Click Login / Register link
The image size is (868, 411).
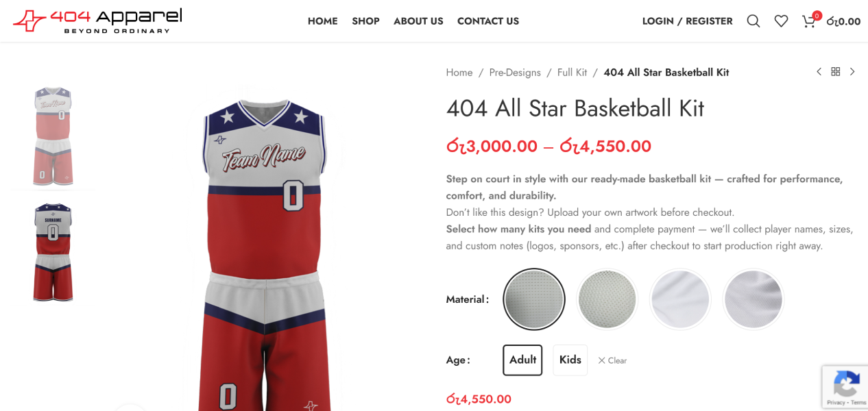687,21
